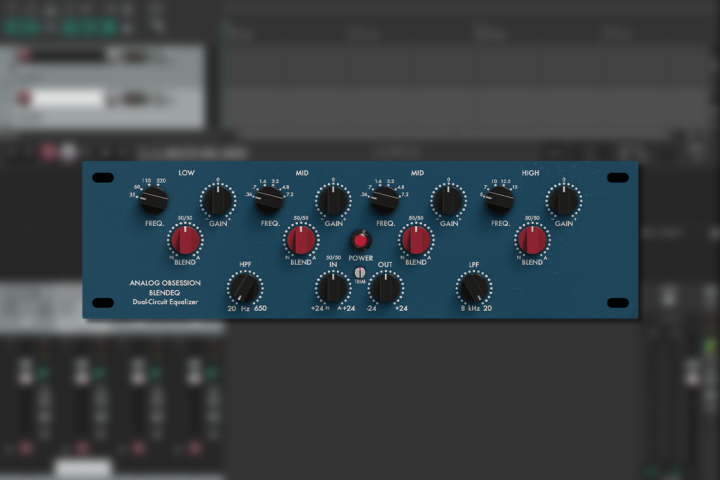Click the red BLEND knob under LOW
Viewport: 720px width, 480px height.
coord(186,240)
